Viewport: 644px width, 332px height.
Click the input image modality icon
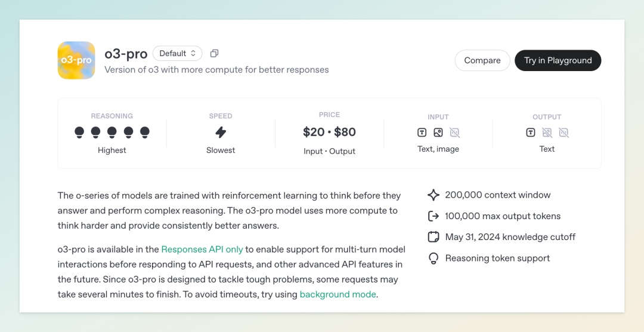[438, 133]
